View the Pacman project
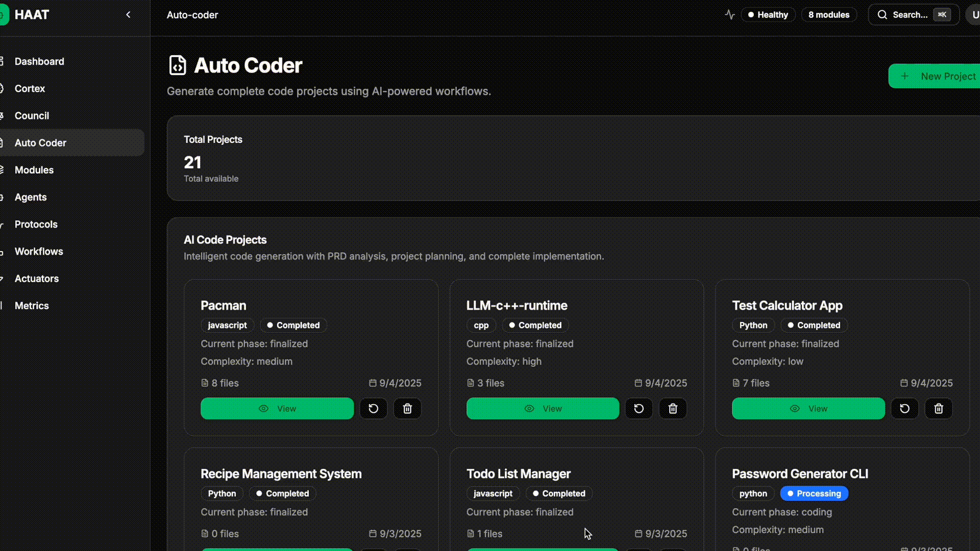Screen dimensions: 980x551 tap(277, 409)
